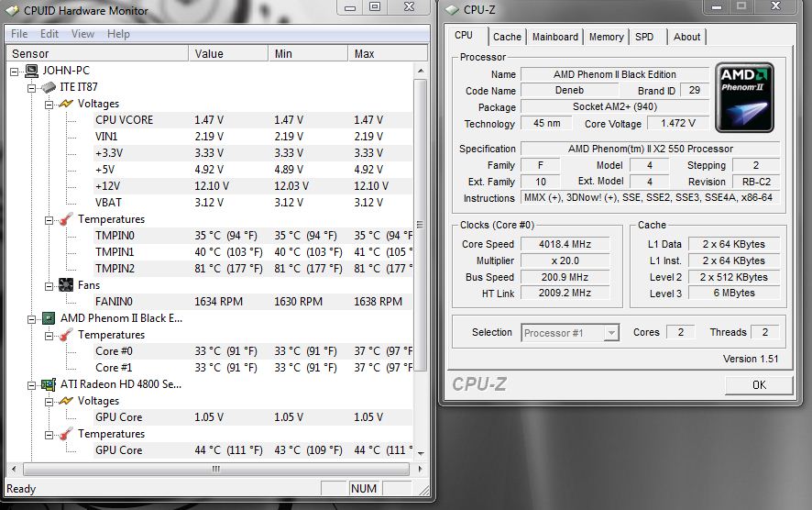
Task: Click the Fans icon in sensor tree
Action: [66, 285]
